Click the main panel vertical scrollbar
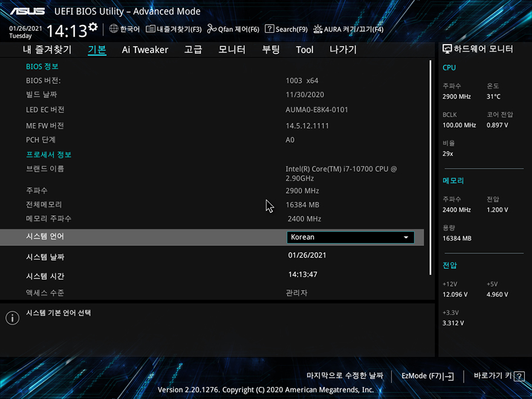532x399 pixels. coord(430,167)
